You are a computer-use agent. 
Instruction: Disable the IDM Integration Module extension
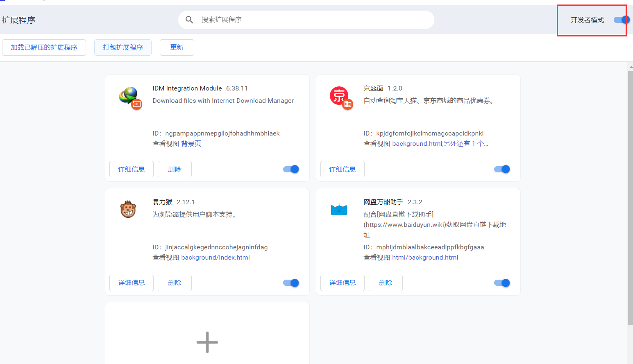click(x=291, y=169)
